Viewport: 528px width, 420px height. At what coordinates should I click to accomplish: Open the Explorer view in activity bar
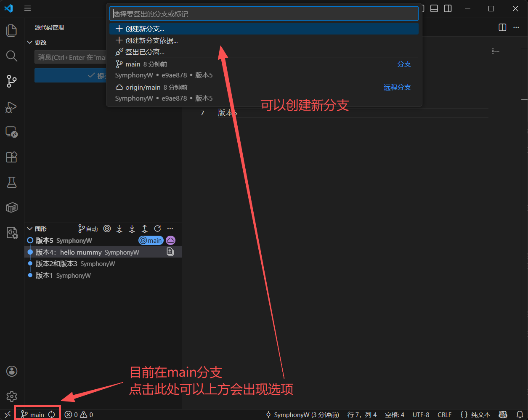12,30
